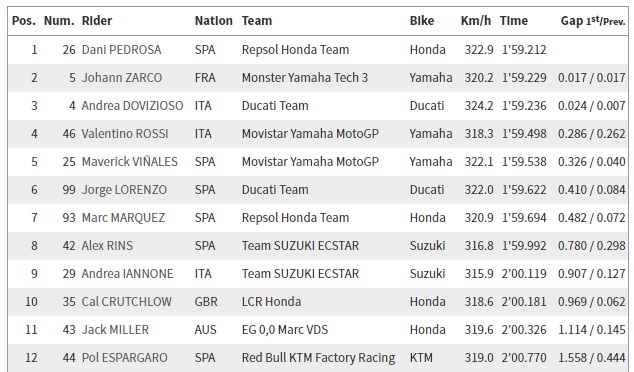Viewport: 634px width, 372px height.
Task: Select rider name Dani PEDROSA
Action: point(121,50)
